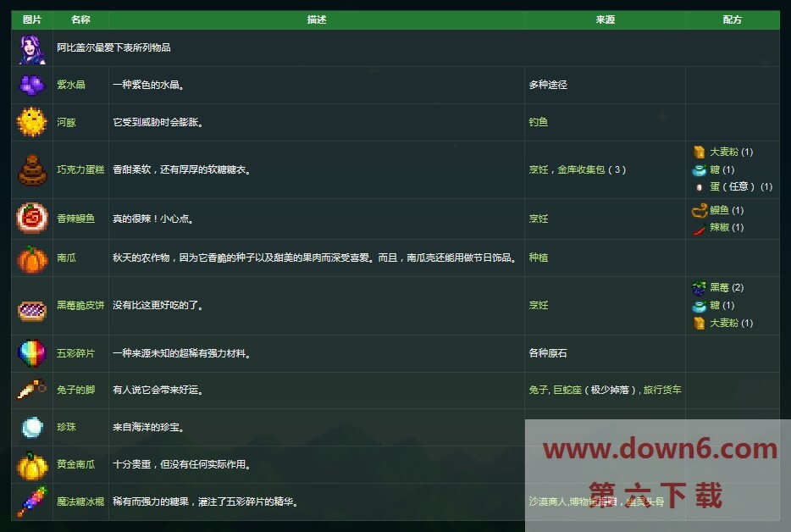Click the chocolate cake item icon
This screenshot has width=791, height=532.
(32, 170)
